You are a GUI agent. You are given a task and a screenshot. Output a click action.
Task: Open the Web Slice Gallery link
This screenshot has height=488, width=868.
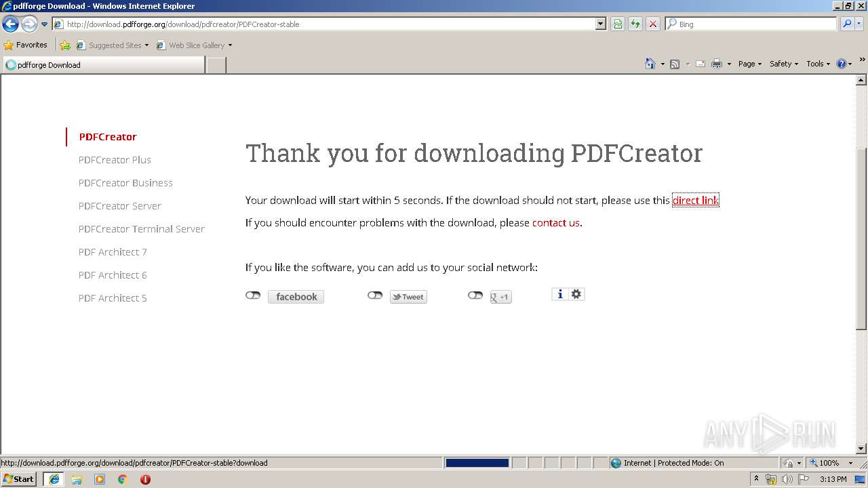(x=194, y=45)
